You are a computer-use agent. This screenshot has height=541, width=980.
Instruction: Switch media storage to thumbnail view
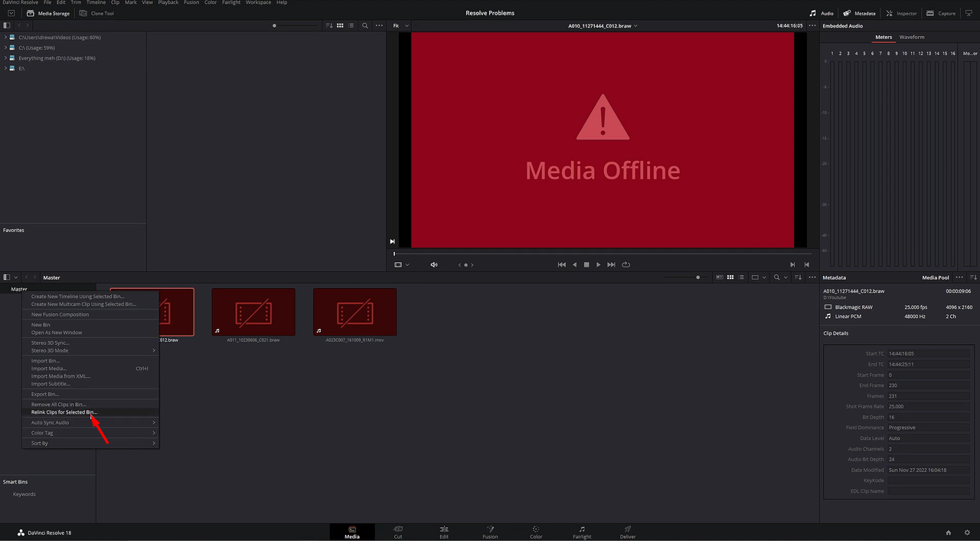coord(340,25)
